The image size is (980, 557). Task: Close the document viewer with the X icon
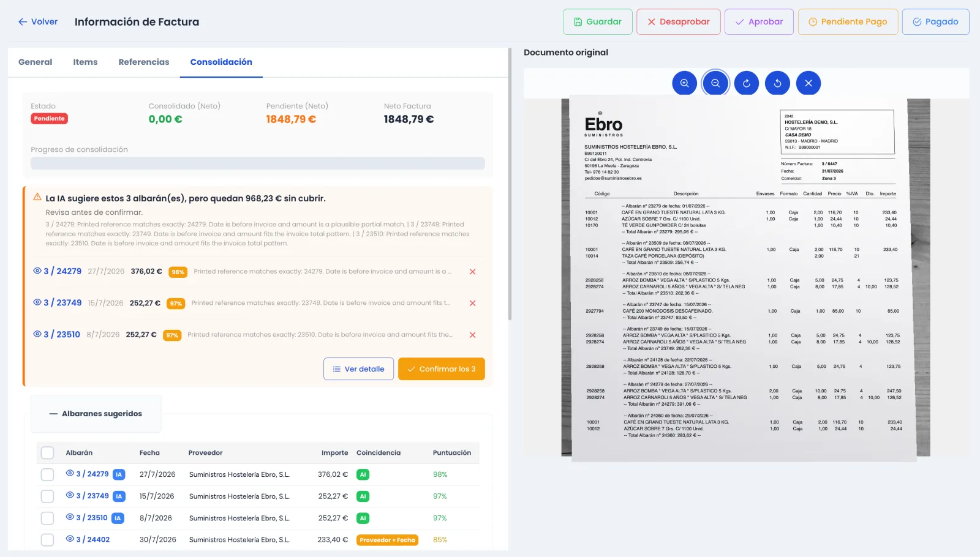[x=809, y=83]
